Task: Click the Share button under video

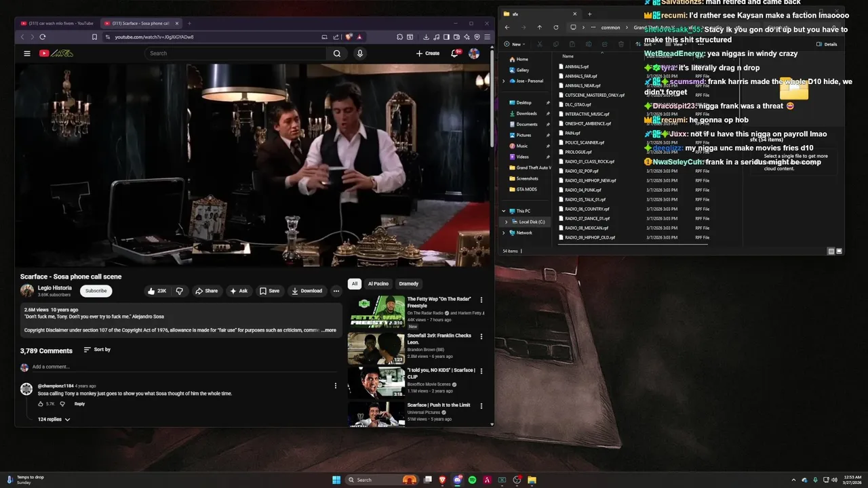Action: 206,291
